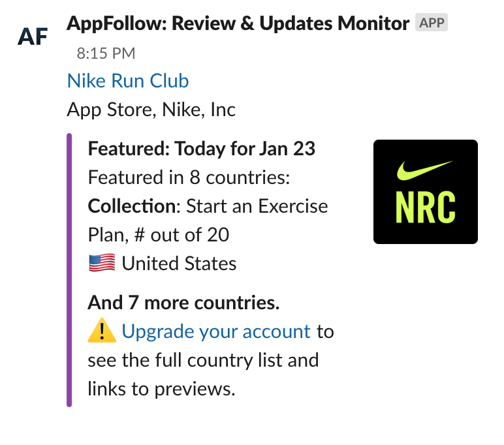Open the 8:15 PM message timestamp
This screenshot has height=445, width=504.
coord(106,54)
